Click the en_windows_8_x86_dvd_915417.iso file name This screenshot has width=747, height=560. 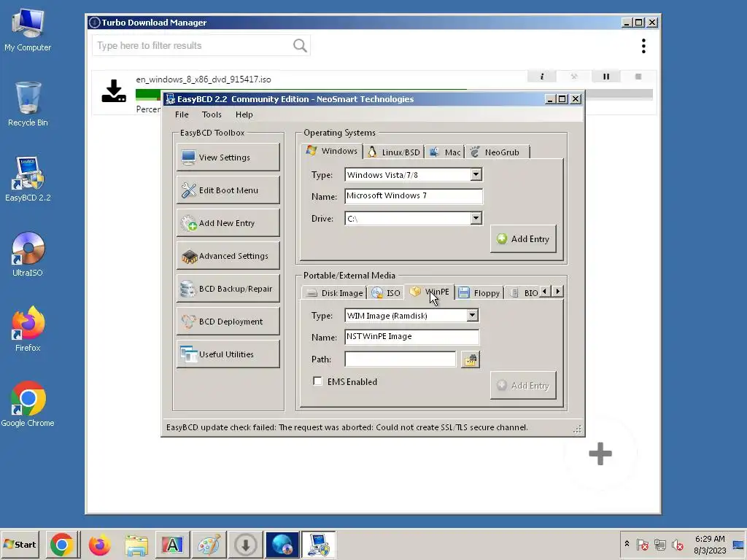point(204,79)
